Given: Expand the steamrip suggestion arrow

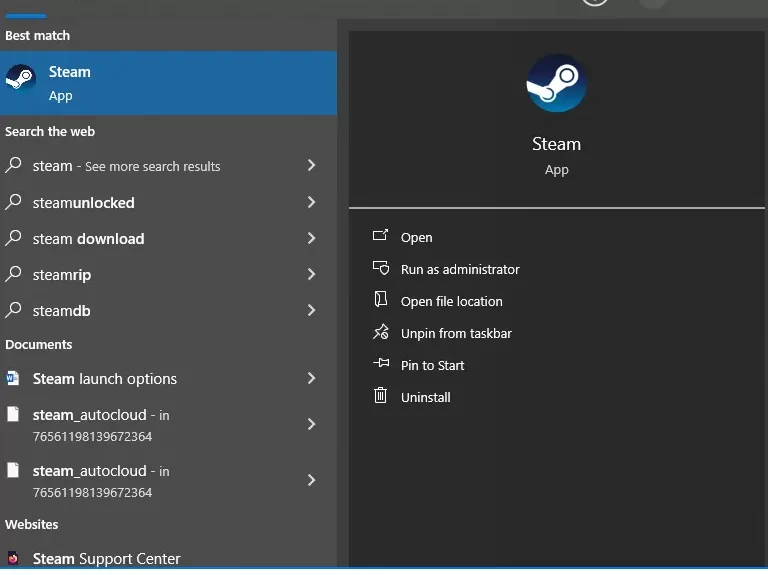Looking at the screenshot, I should (312, 274).
